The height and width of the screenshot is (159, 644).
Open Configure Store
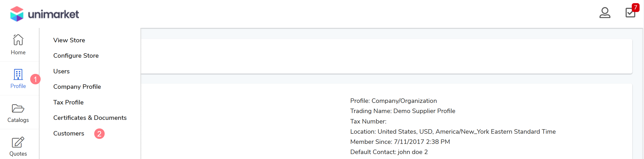(76, 56)
